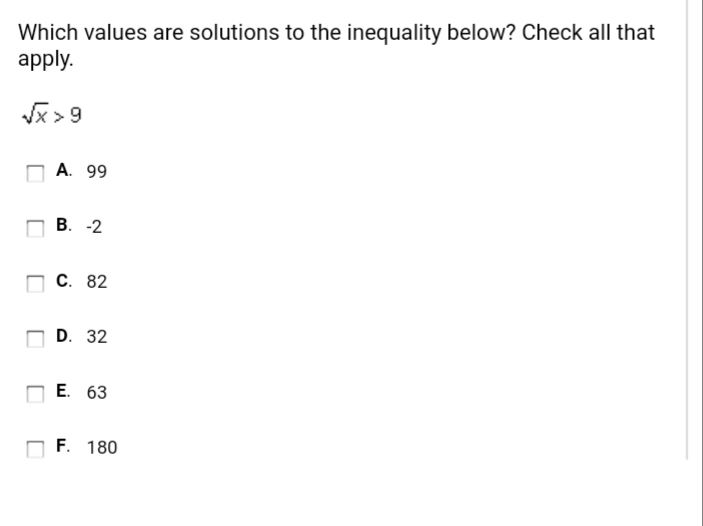Click the answer value -2
Image resolution: width=703 pixels, height=526 pixels.
(x=94, y=227)
